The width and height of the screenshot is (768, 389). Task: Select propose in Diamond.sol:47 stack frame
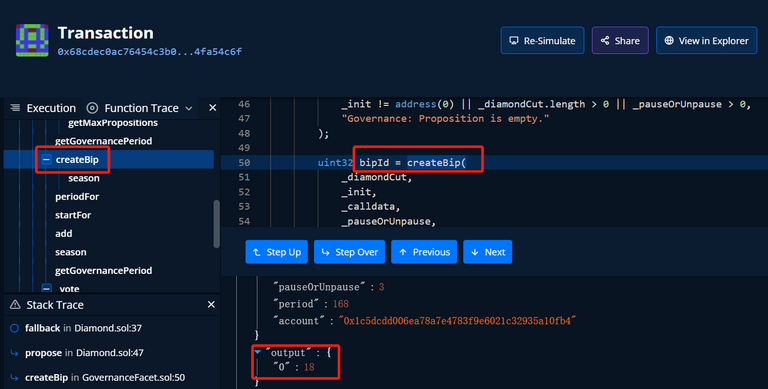tap(84, 353)
